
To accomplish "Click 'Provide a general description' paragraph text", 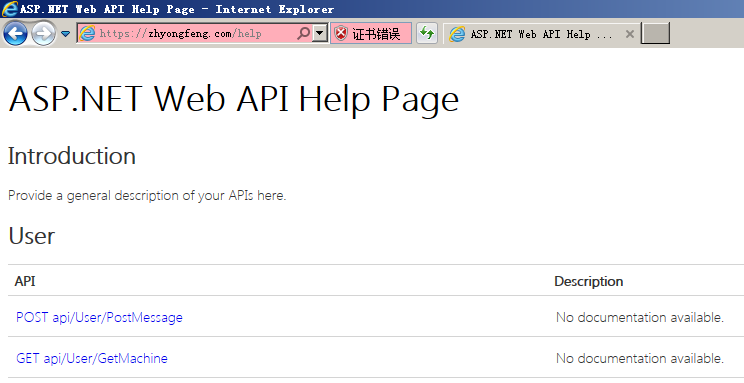I will point(147,196).
